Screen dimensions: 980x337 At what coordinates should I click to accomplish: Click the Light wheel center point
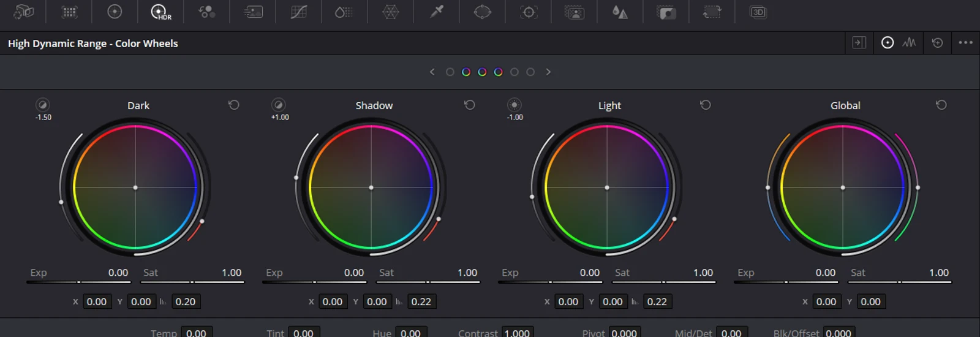607,187
